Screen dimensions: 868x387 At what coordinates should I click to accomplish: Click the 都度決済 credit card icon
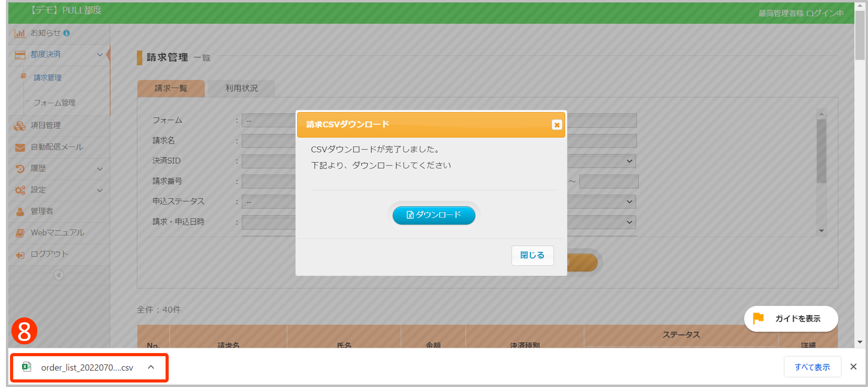[x=20, y=55]
